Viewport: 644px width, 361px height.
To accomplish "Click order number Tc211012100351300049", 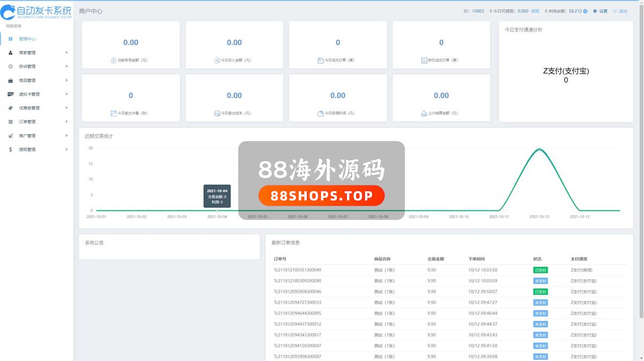I will pyautogui.click(x=297, y=270).
